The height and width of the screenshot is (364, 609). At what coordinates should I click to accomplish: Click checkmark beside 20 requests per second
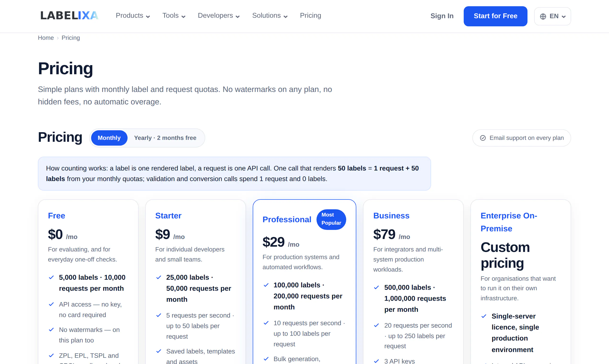[x=376, y=325]
